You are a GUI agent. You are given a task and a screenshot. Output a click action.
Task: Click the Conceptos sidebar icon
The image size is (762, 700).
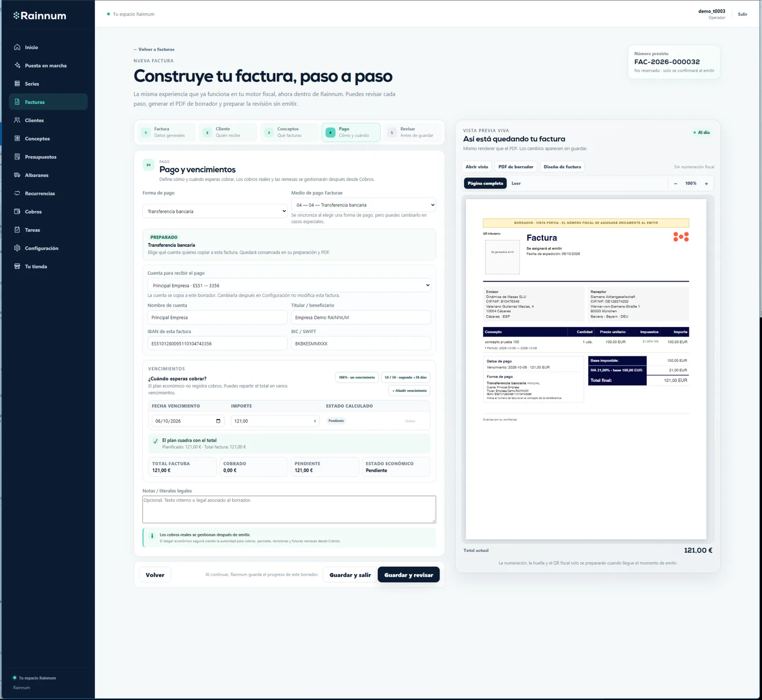(17, 139)
